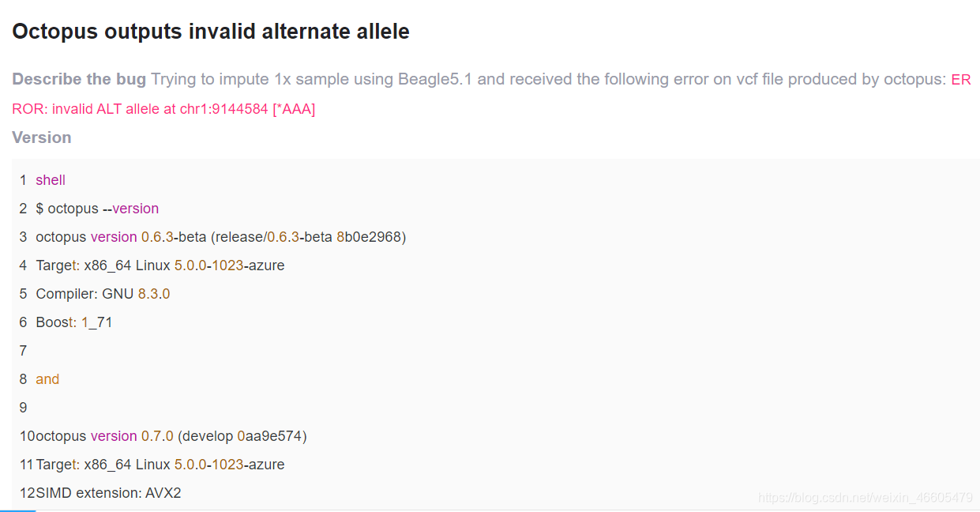Click 'invalid ALT allele at chr1:9144584' text
The height and width of the screenshot is (512, 980).
pos(160,109)
